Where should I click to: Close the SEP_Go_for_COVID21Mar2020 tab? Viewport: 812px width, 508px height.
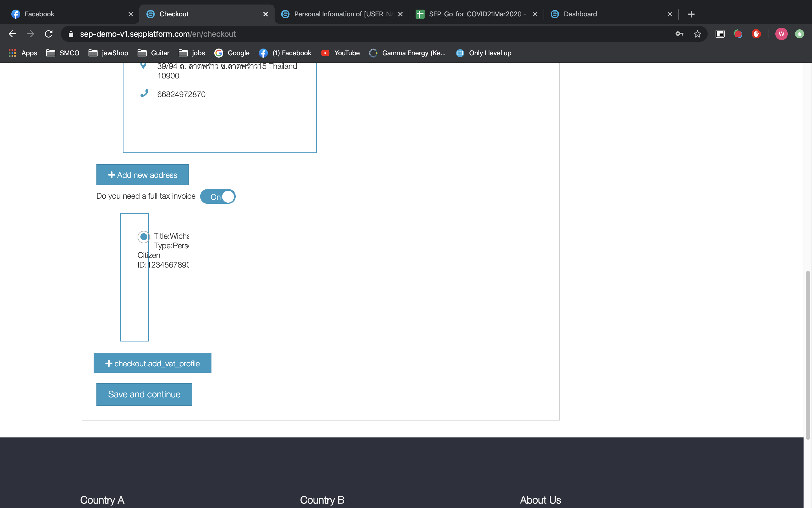tap(535, 14)
